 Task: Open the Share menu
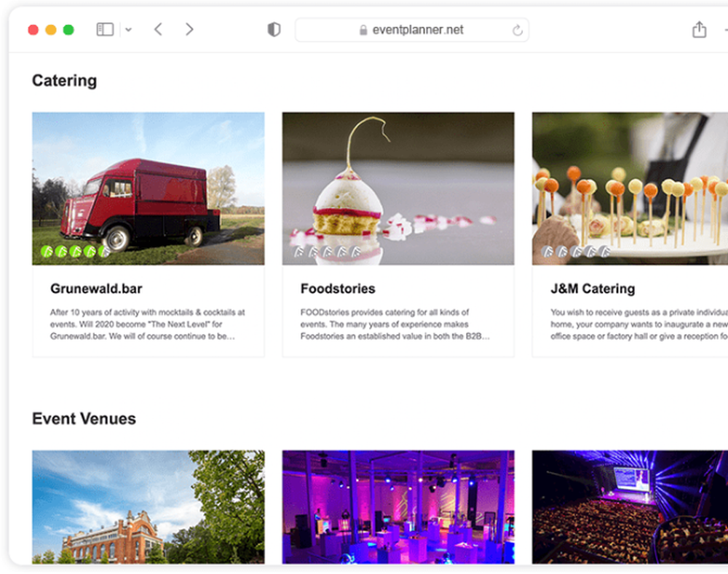point(699,29)
